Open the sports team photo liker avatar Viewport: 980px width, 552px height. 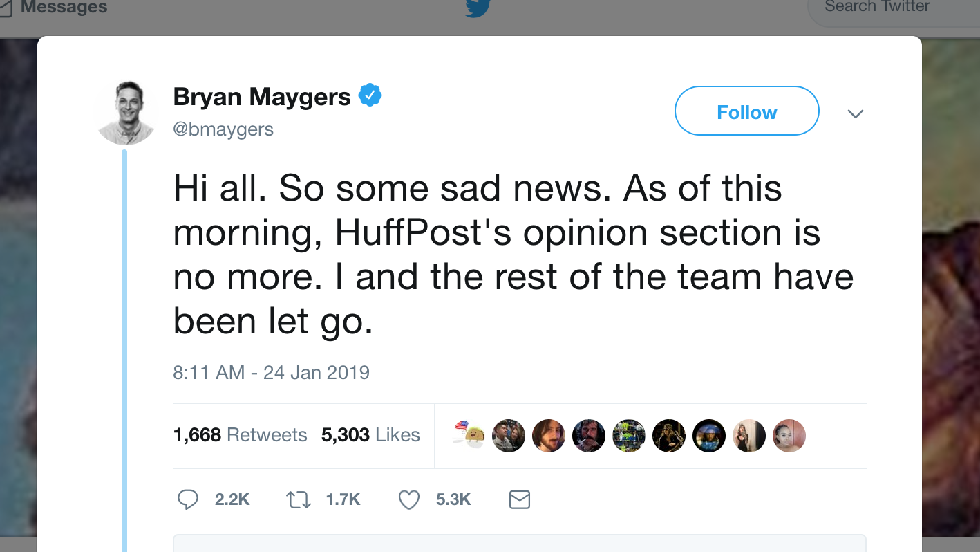click(629, 436)
